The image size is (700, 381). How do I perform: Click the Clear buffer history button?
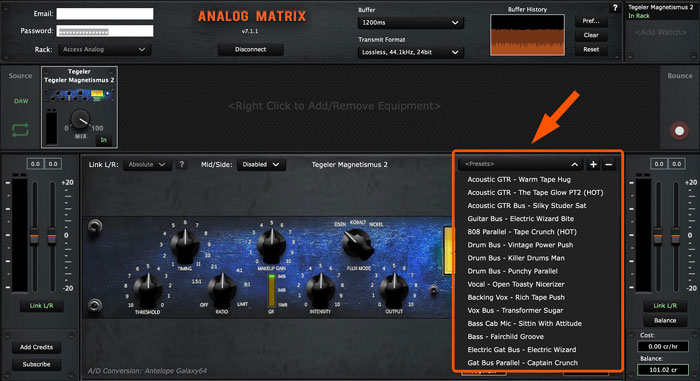(x=591, y=35)
